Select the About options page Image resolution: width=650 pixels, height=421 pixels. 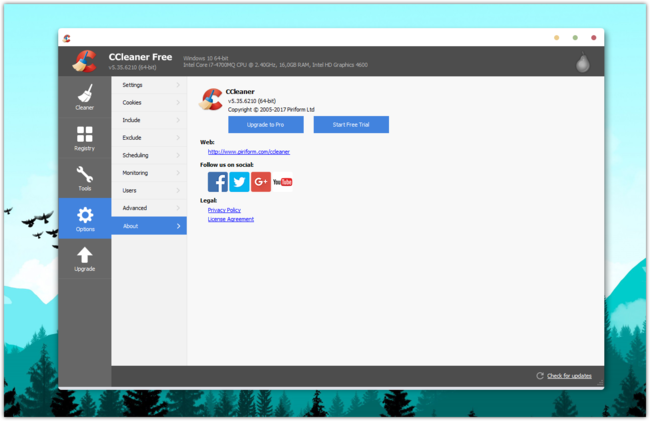point(149,226)
